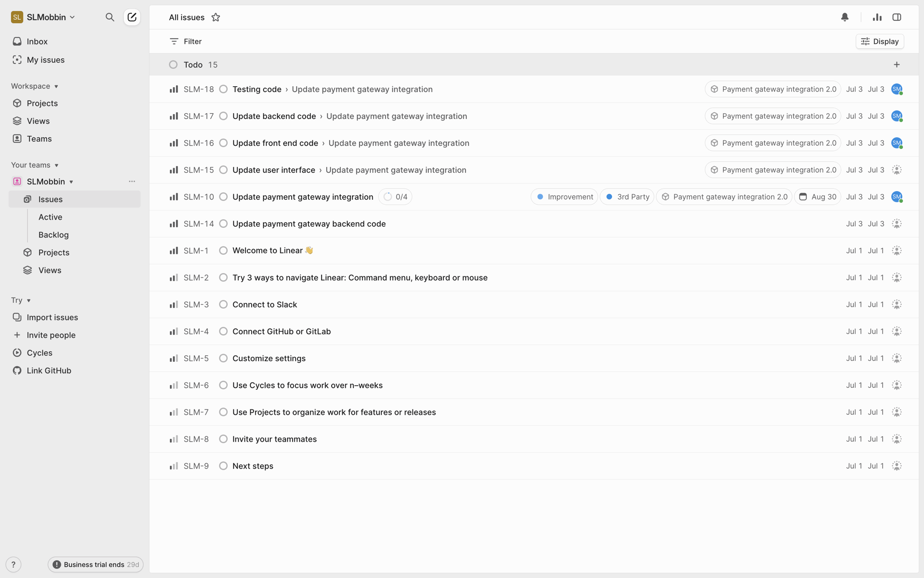Change status circle of SLM-17

pyautogui.click(x=223, y=116)
